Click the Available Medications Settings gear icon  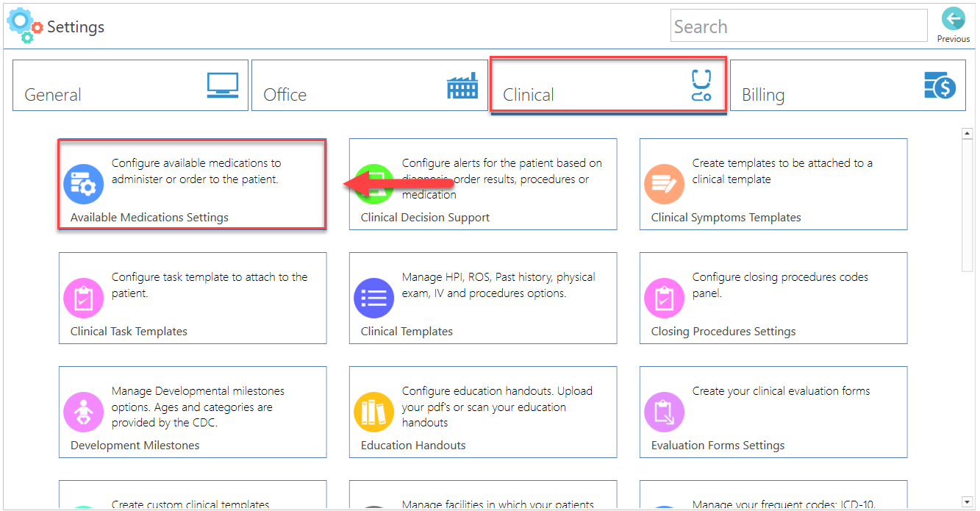(83, 184)
